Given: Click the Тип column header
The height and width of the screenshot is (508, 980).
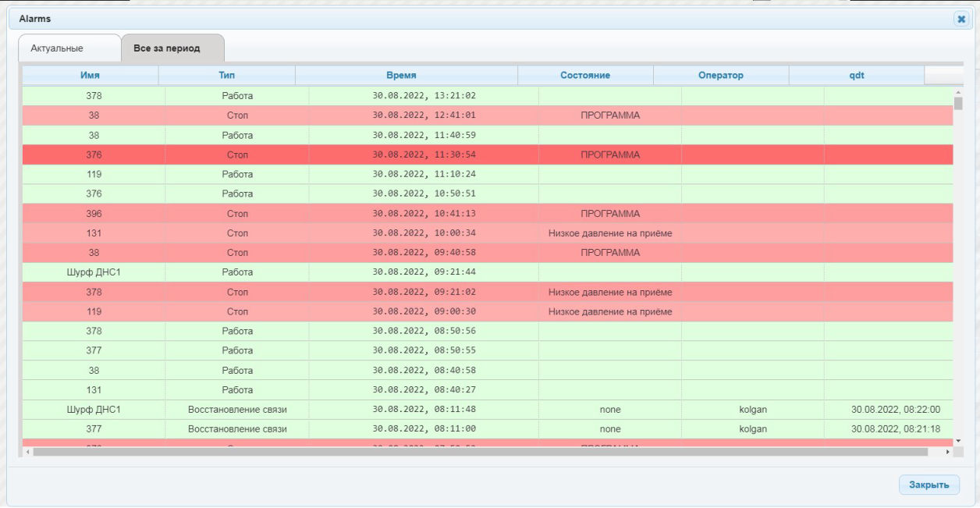Looking at the screenshot, I should tap(226, 76).
